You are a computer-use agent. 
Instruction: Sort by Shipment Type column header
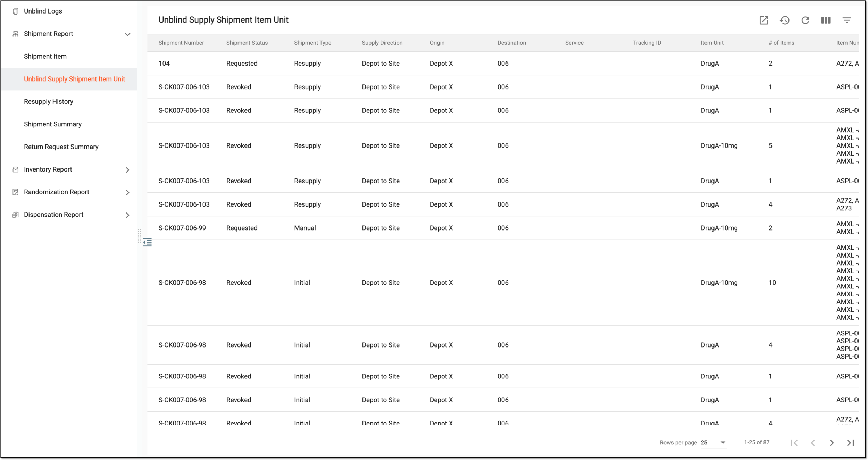(x=312, y=43)
